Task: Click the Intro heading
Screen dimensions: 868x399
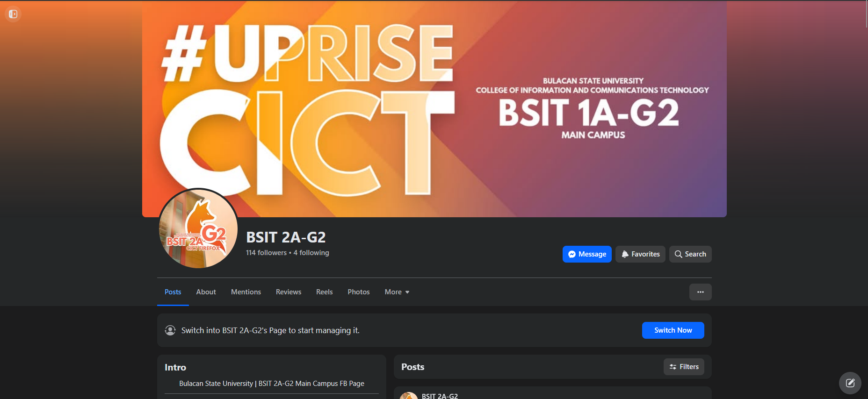Action: [x=175, y=368]
